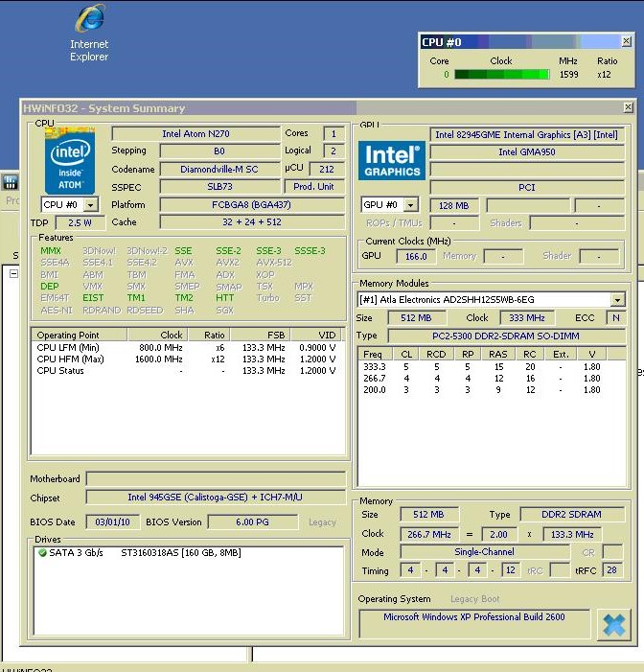Screen dimensions: 644x672
Task: Select the CPU Status row
Action: point(187,371)
